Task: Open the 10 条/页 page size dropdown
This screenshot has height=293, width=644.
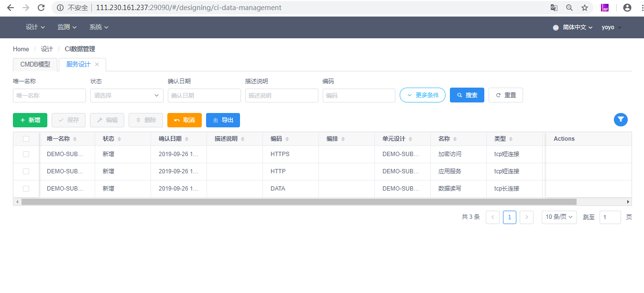Action: 559,217
